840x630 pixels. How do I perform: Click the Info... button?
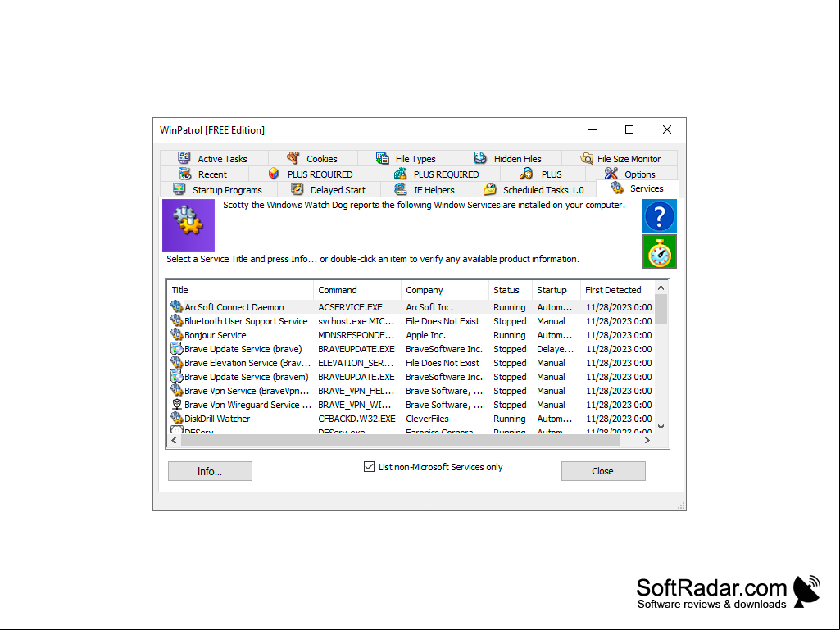click(x=210, y=471)
